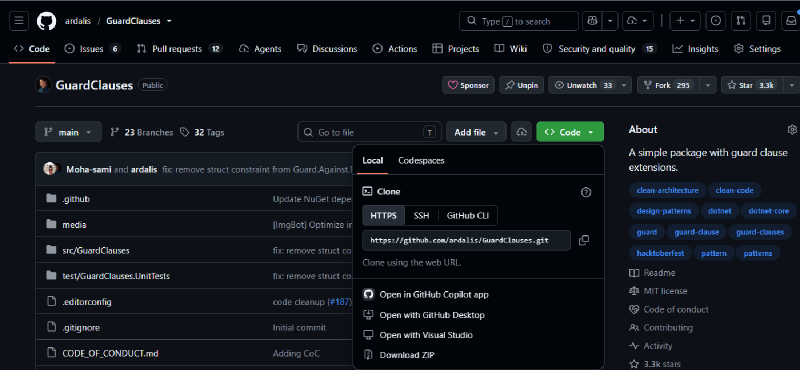Open the notifications inbox icon
This screenshot has height=370, width=800.
click(790, 21)
